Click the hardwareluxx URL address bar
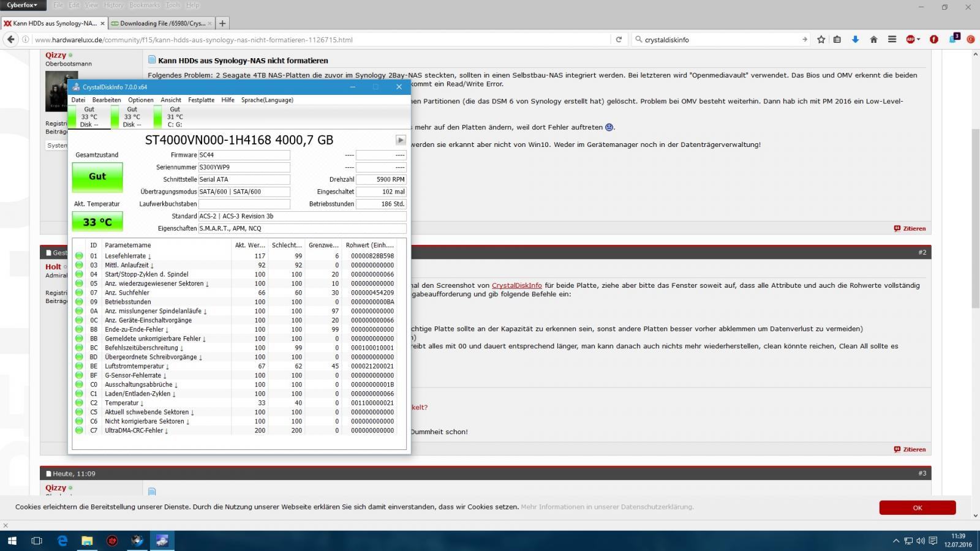This screenshot has height=551, width=980. tap(322, 39)
